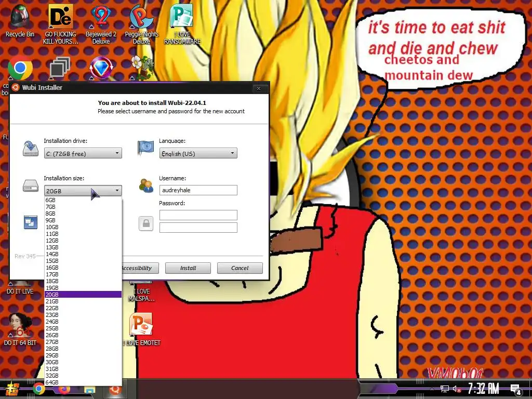Select 25GB installation size
This screenshot has height=399, width=532.
click(x=83, y=328)
